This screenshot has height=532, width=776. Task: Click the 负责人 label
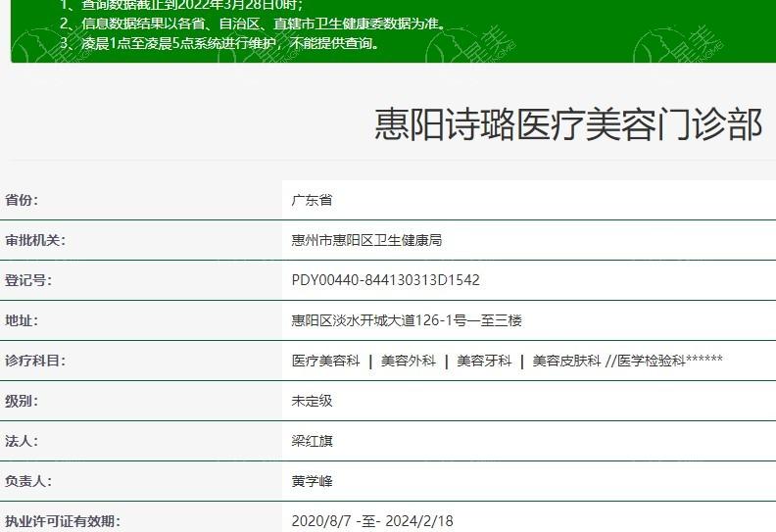coord(28,480)
